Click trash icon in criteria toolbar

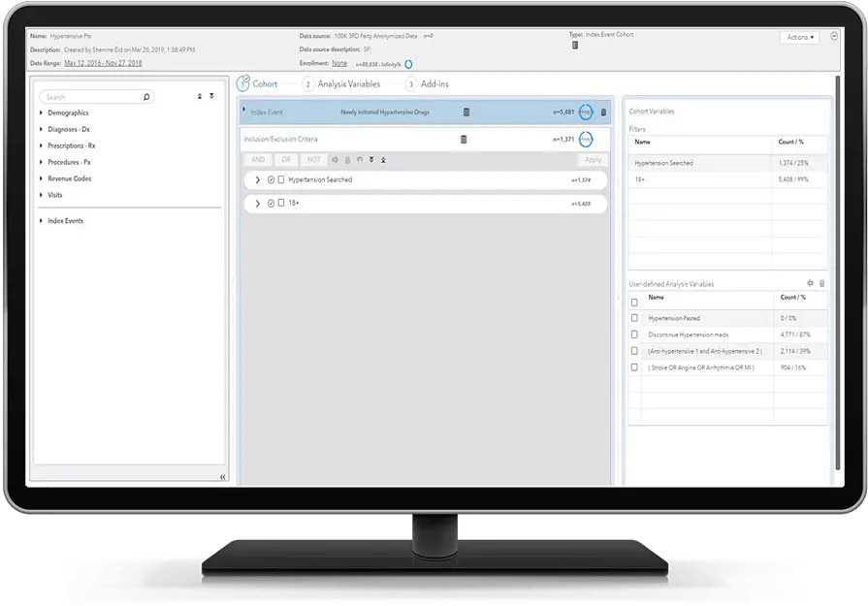click(x=347, y=160)
